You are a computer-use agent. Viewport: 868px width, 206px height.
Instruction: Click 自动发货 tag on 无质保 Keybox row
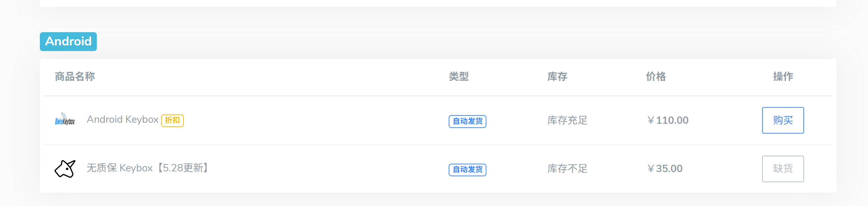pyautogui.click(x=468, y=170)
